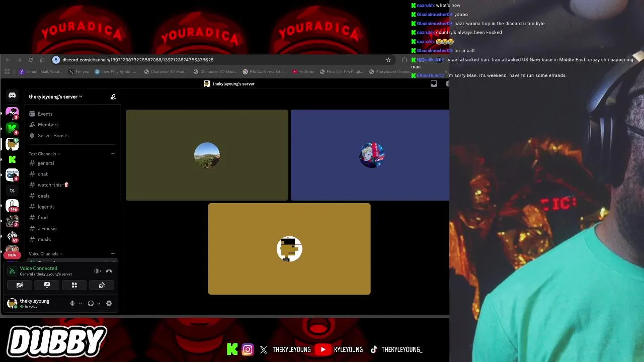Screen dimensions: 644x362
Task: Mute microphone in user panel
Action: 72,304
